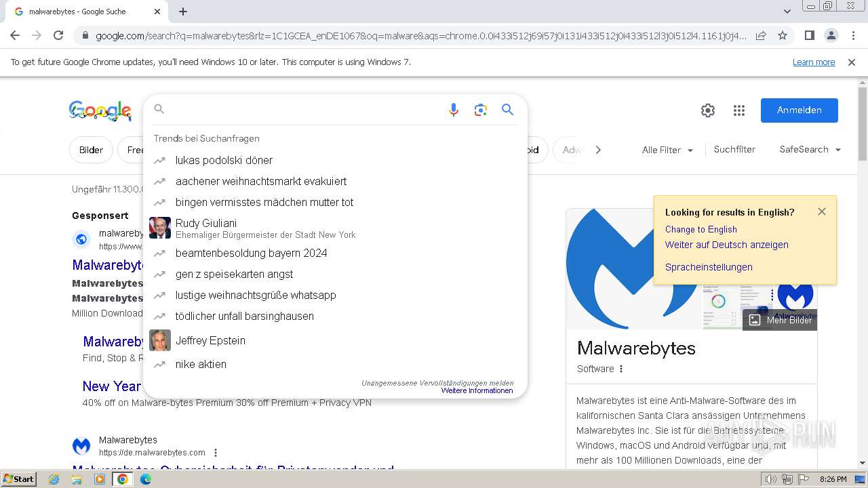Screen dimensions: 868x488
Task: Select suggestion lukas podolski döner
Action: [335, 160]
